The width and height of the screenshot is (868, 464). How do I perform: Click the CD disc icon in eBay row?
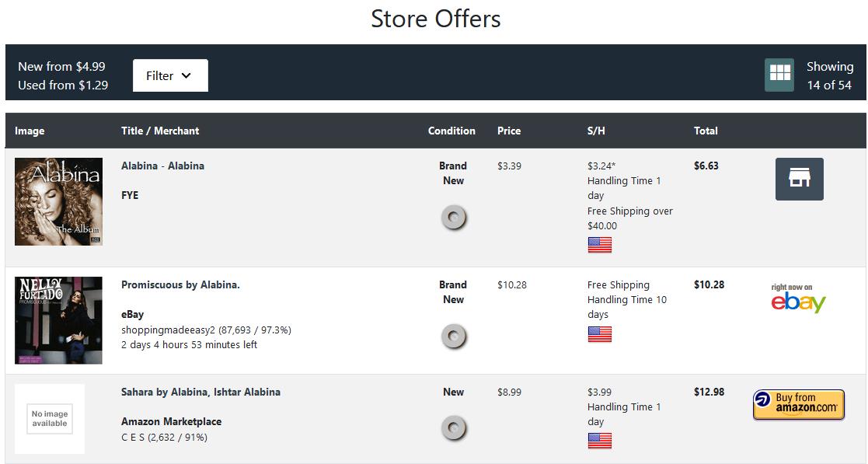pyautogui.click(x=453, y=337)
